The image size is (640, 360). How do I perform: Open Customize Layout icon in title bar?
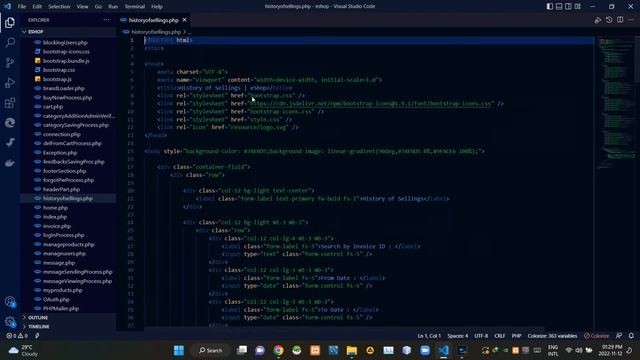tap(578, 7)
